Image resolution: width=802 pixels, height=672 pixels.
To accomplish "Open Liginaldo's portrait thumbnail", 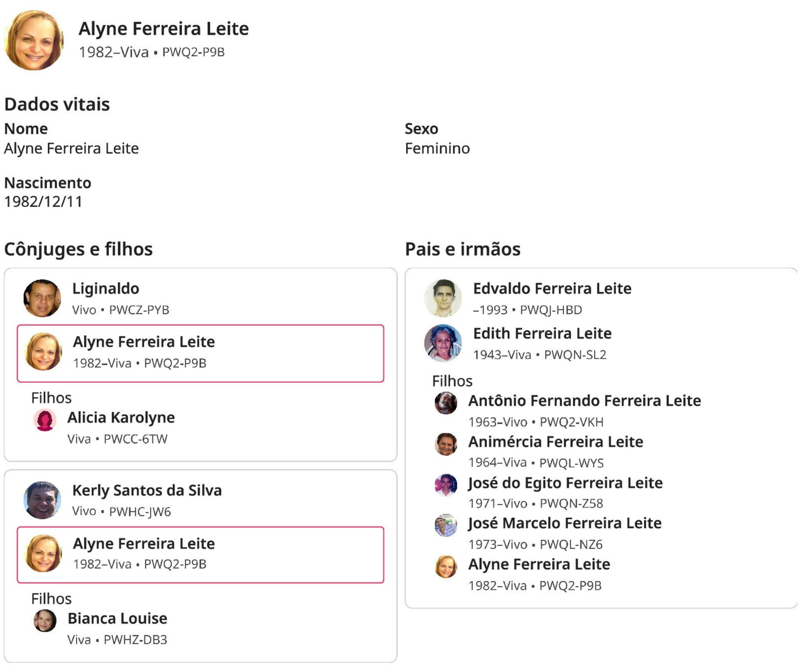I will (42, 298).
